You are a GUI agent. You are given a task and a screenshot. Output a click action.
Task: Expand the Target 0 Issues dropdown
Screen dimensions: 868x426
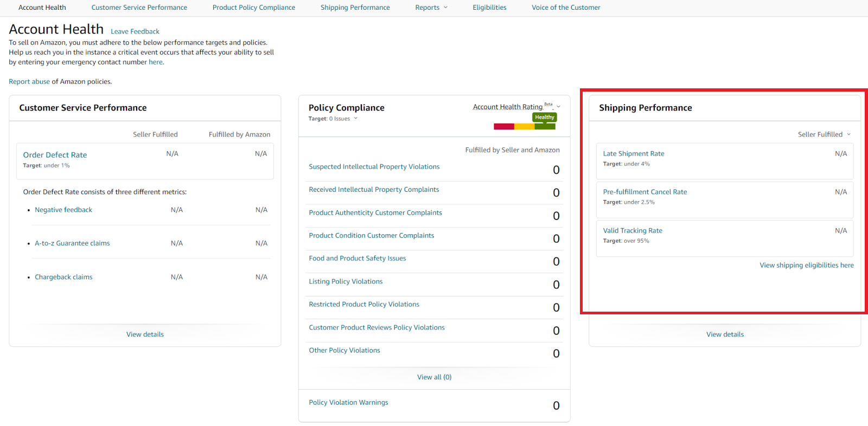(355, 119)
